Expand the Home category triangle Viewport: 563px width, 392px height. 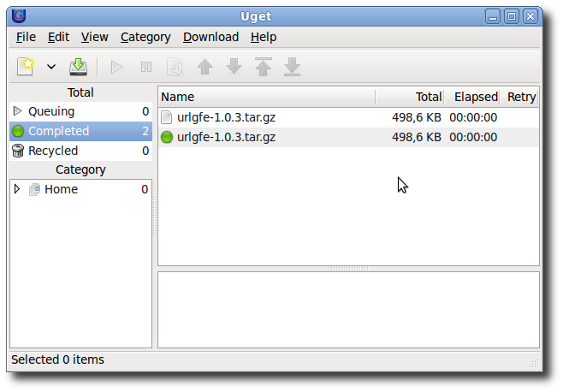16,189
